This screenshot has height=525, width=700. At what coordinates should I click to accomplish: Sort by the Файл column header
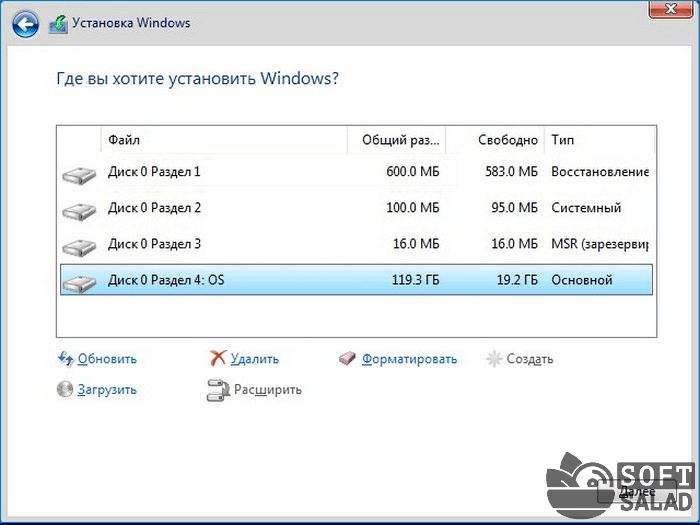pos(224,140)
